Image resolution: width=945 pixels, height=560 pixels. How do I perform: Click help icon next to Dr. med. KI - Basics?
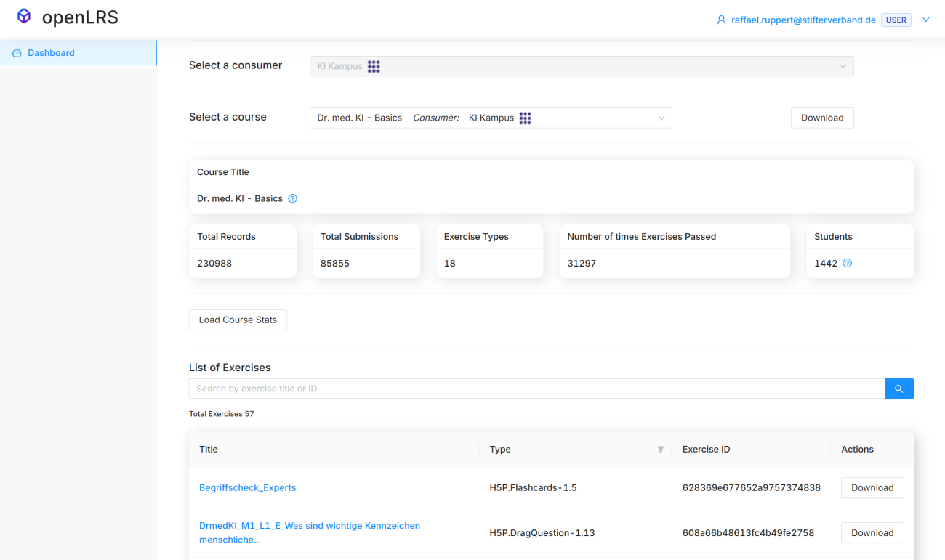pos(292,198)
